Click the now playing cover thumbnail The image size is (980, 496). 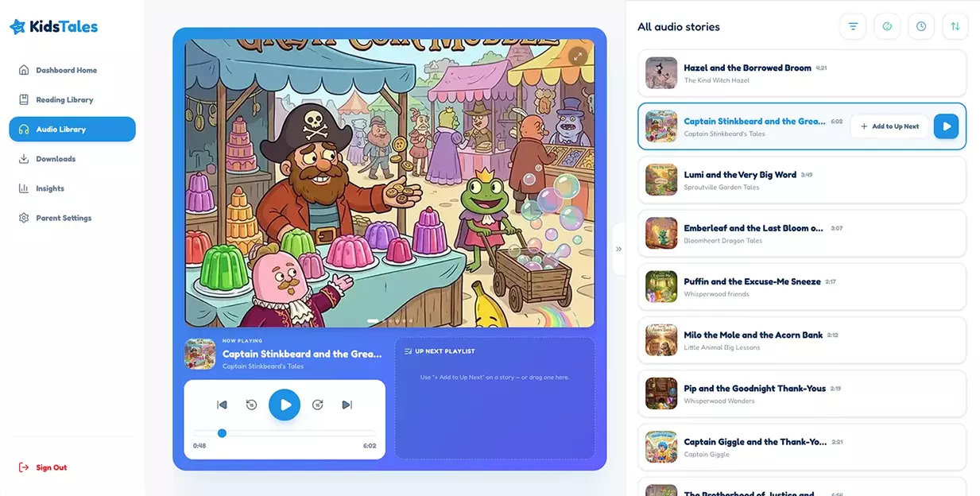pyautogui.click(x=199, y=355)
